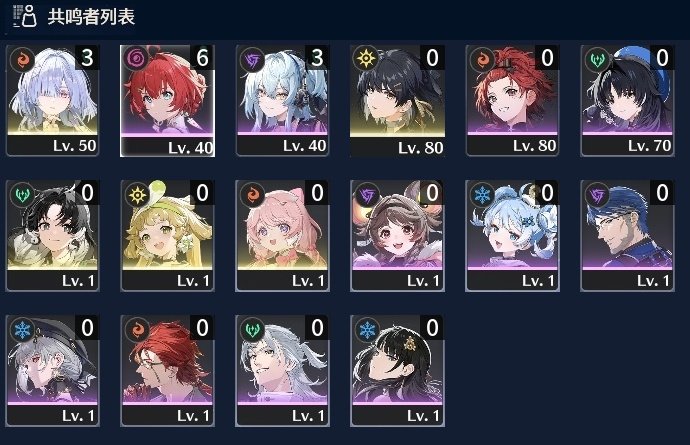Select the pink-haired girl Lv. 1 card
Image resolution: width=690 pixels, height=445 pixels.
point(283,235)
